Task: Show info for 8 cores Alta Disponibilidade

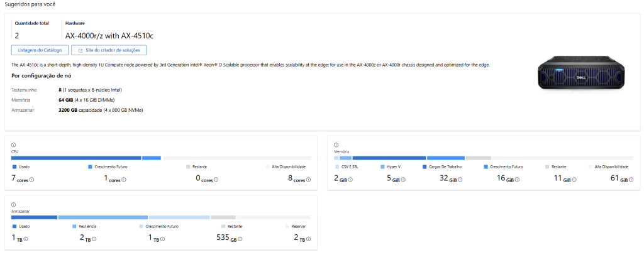Action: pos(308,179)
